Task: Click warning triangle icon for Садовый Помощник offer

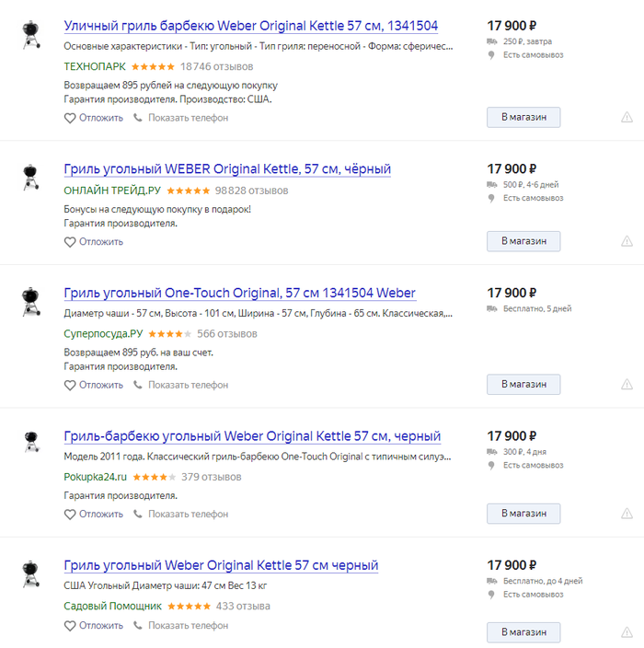Action: 627,632
